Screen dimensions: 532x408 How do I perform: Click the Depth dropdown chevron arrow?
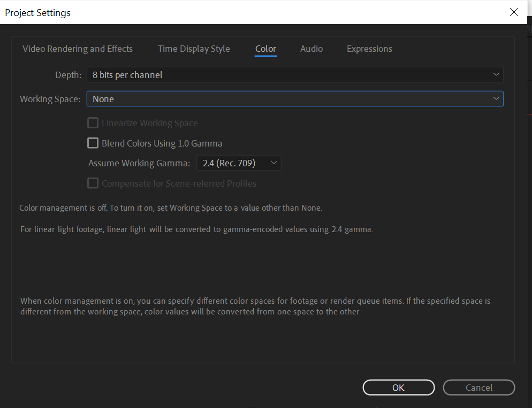point(496,74)
